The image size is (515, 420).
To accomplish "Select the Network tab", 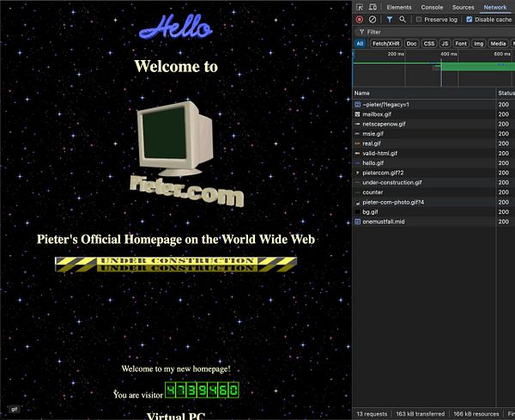I will point(495,7).
